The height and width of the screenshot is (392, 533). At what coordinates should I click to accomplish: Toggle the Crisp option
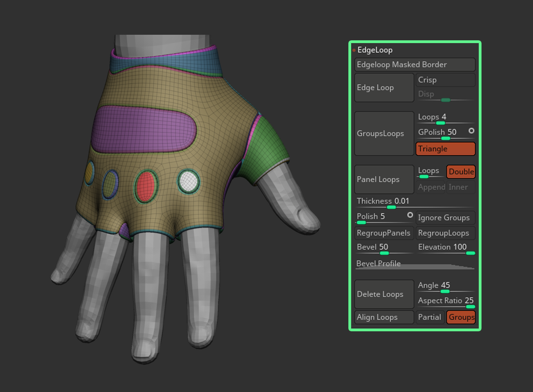(445, 80)
